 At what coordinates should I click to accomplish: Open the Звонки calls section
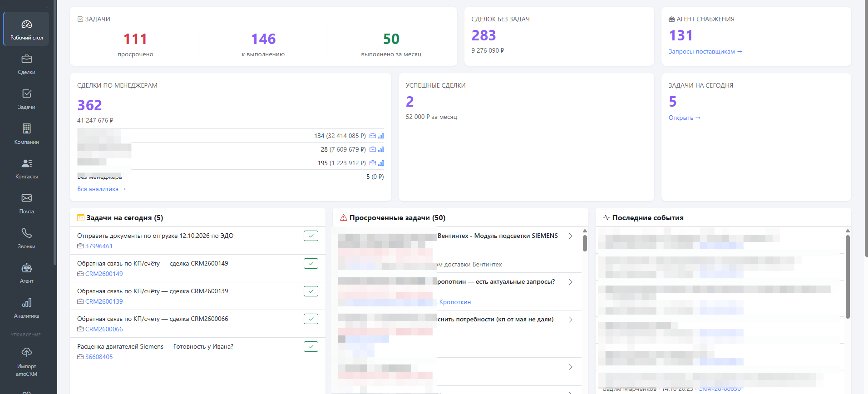26,238
